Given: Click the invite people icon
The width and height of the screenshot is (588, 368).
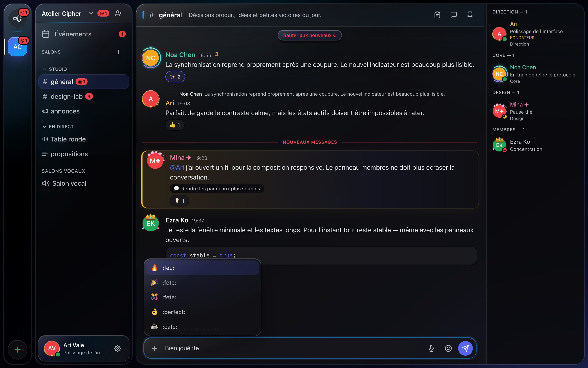Looking at the screenshot, I should (x=118, y=13).
